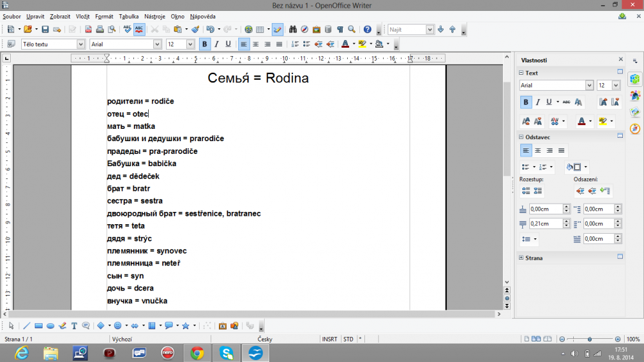
Task: Click STD selection mode in status bar
Action: [348, 339]
